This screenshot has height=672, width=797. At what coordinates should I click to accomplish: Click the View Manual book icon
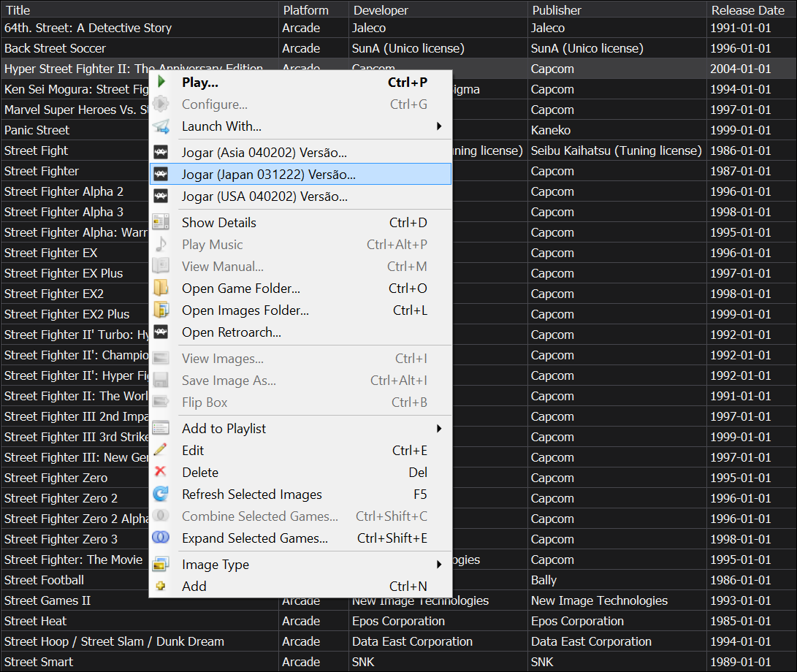tap(161, 266)
